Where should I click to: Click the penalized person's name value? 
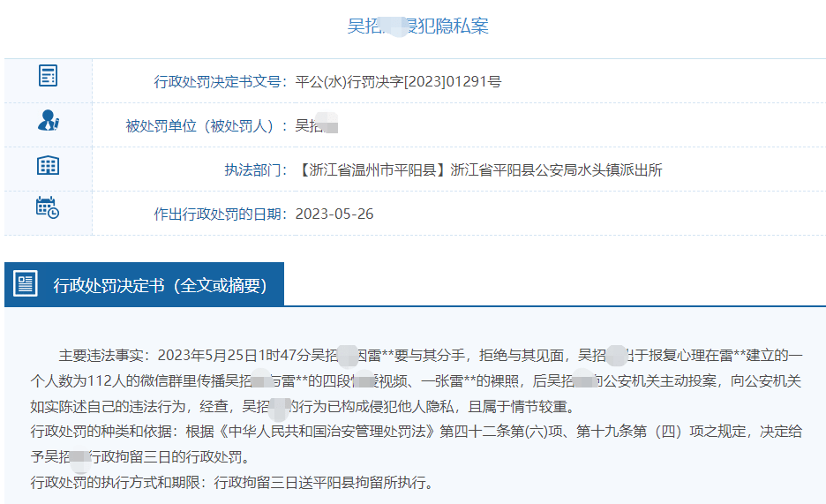(316, 126)
